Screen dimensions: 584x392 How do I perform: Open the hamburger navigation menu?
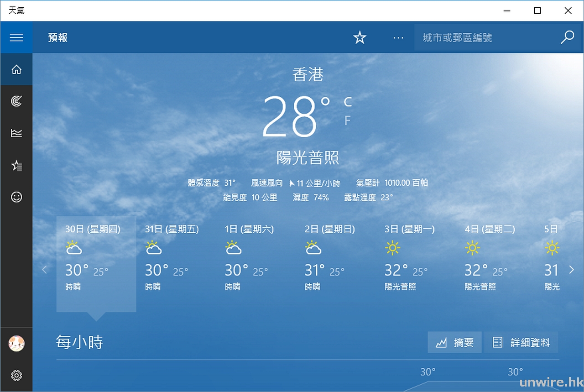click(16, 37)
